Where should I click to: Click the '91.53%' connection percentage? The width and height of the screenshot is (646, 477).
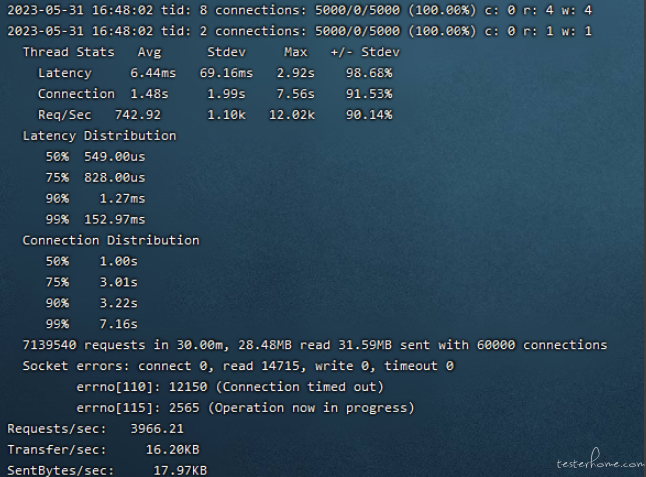tap(369, 94)
